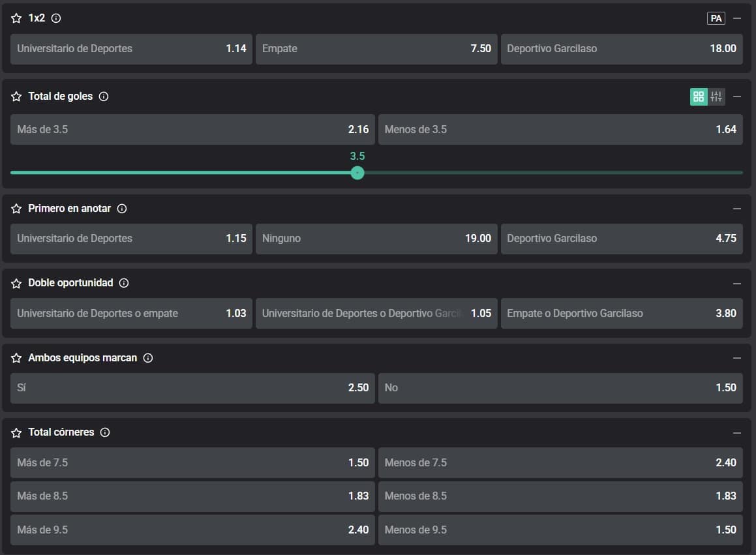This screenshot has width=756, height=555.
Task: Mark Ambos equipos marcan as favorite
Action: 16,358
